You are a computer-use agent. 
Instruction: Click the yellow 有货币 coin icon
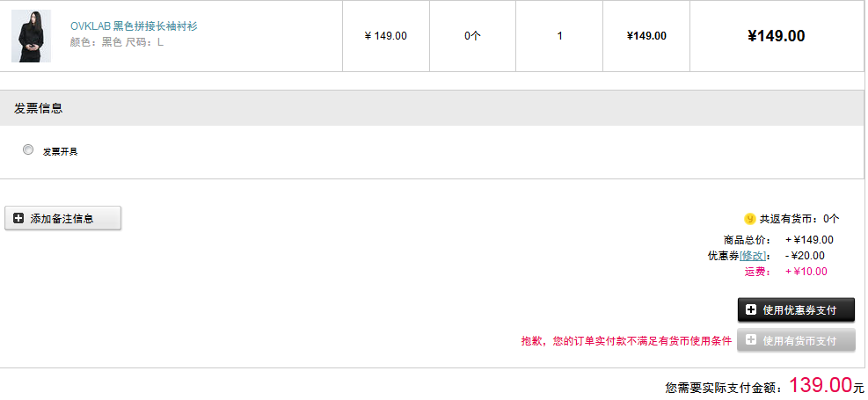tap(749, 219)
